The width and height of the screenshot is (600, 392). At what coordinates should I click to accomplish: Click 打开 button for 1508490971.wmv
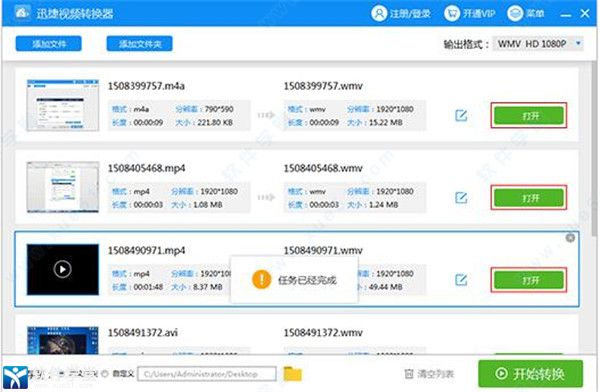click(529, 280)
